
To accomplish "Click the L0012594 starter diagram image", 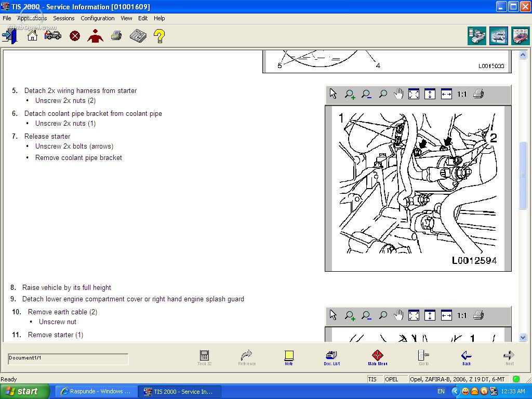I will 418,188.
